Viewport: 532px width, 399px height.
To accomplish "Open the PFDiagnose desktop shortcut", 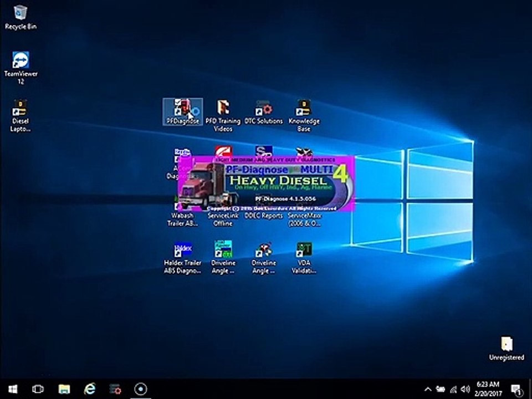I will [182, 111].
